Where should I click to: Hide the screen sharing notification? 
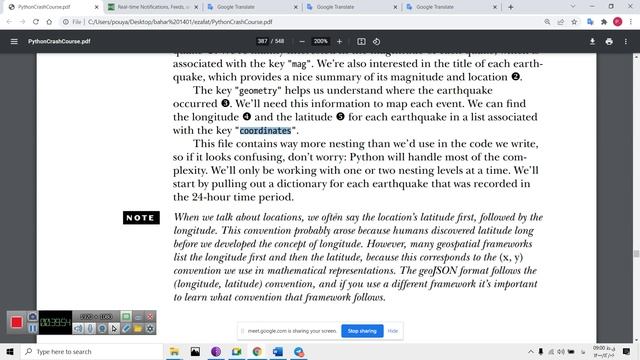click(x=393, y=331)
